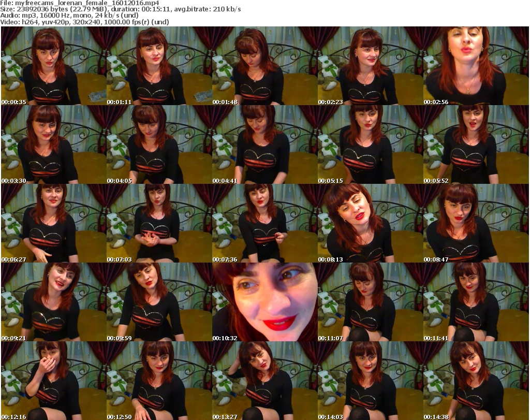Pick the 00:08:47 video frame

click(x=476, y=224)
